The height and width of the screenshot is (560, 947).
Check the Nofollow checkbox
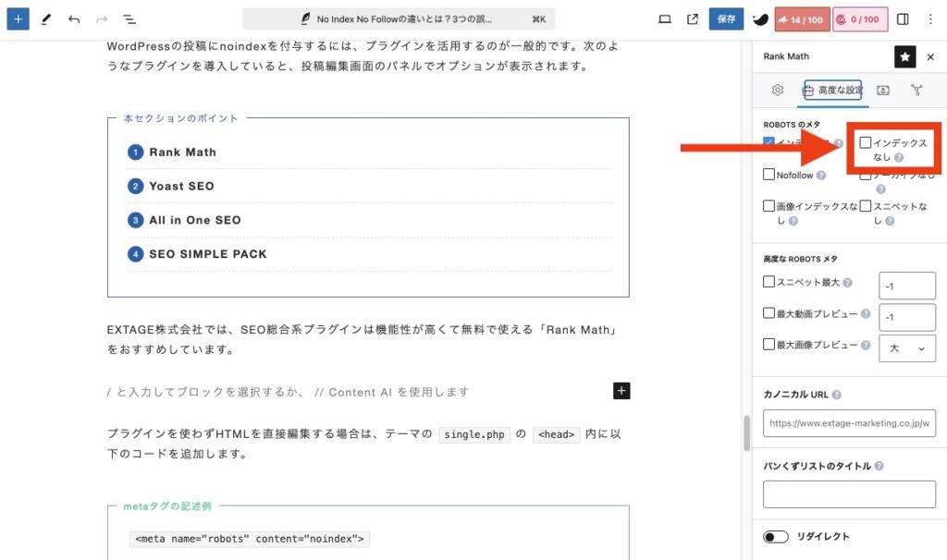coord(768,175)
